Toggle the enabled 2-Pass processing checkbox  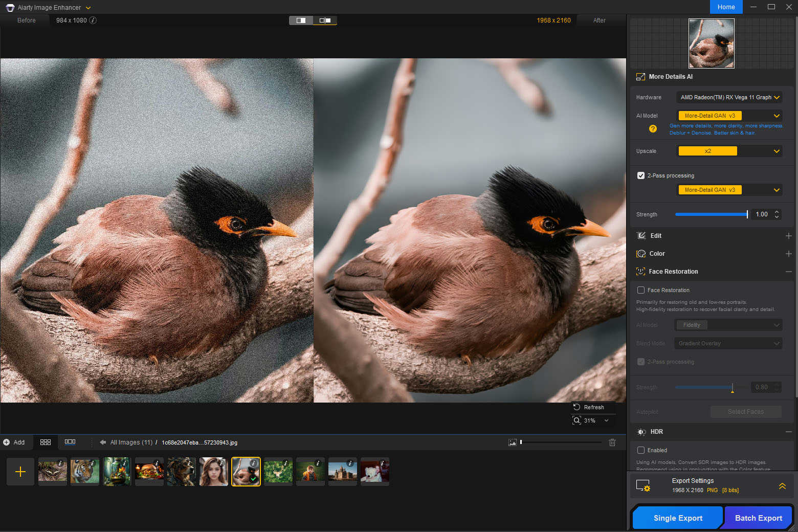coord(641,175)
